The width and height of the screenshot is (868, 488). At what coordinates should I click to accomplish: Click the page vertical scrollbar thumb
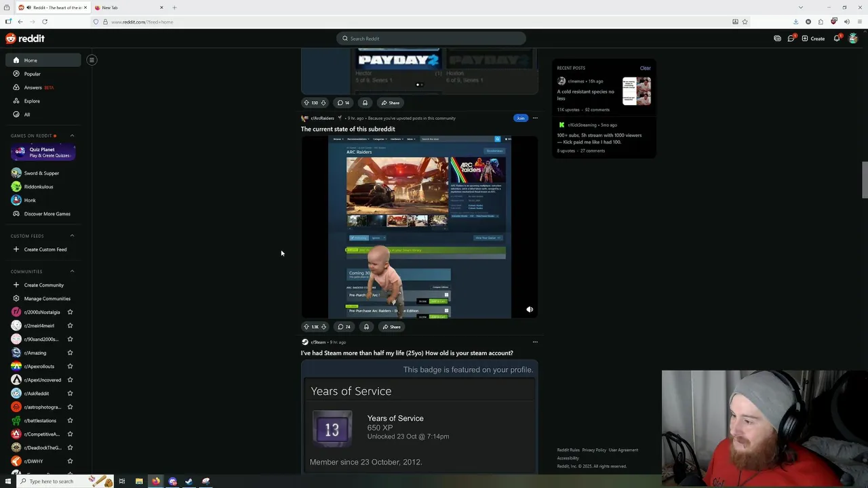pos(864,180)
